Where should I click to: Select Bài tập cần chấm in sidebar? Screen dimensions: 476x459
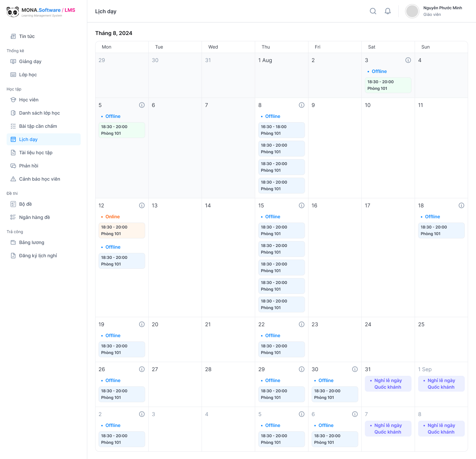pos(38,126)
